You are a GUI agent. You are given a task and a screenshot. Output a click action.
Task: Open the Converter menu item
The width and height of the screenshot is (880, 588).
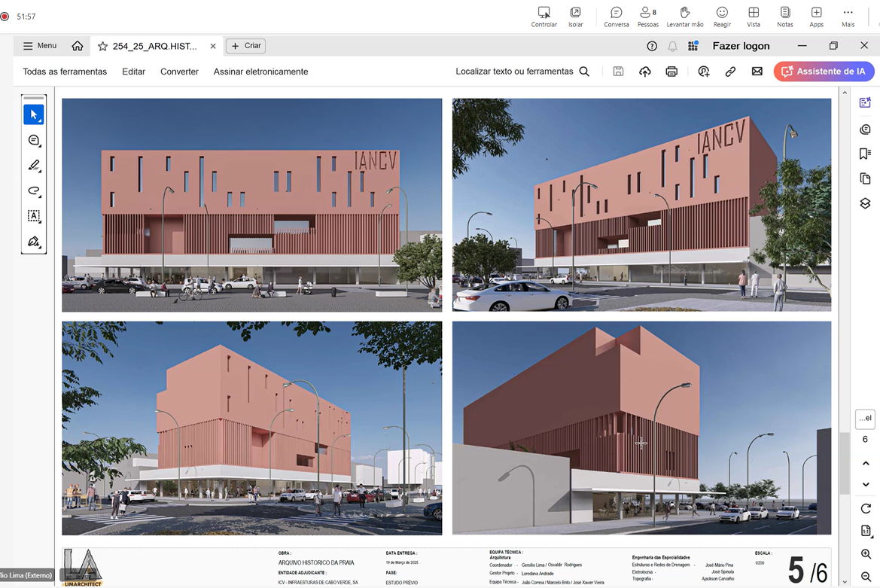coord(179,72)
